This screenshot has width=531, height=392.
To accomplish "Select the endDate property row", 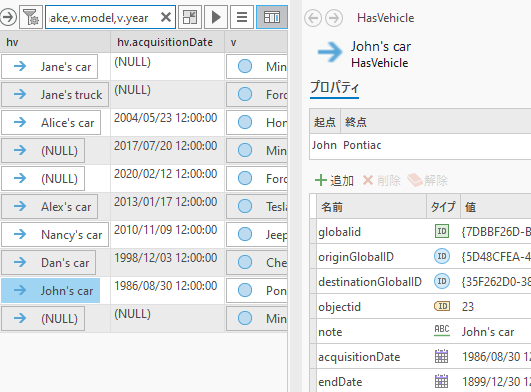I will tap(420, 382).
